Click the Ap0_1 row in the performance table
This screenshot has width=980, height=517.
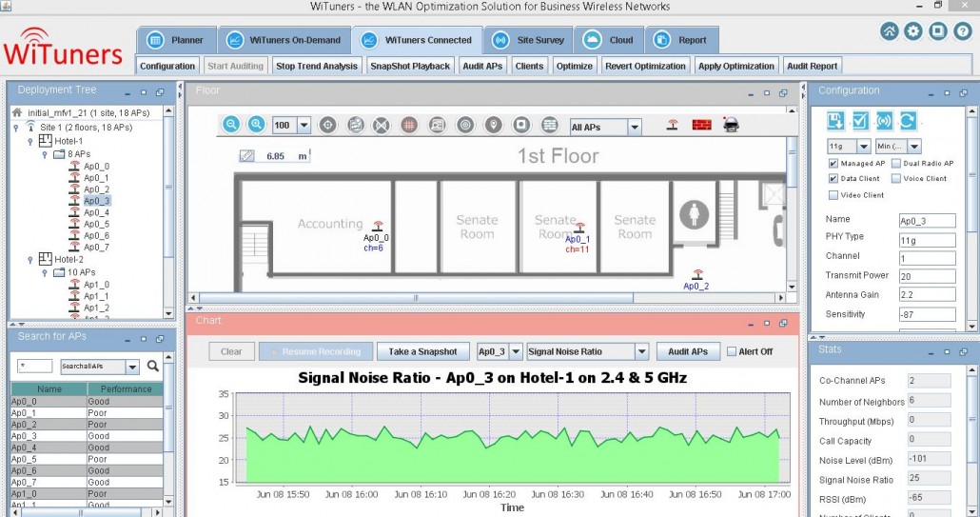point(87,412)
